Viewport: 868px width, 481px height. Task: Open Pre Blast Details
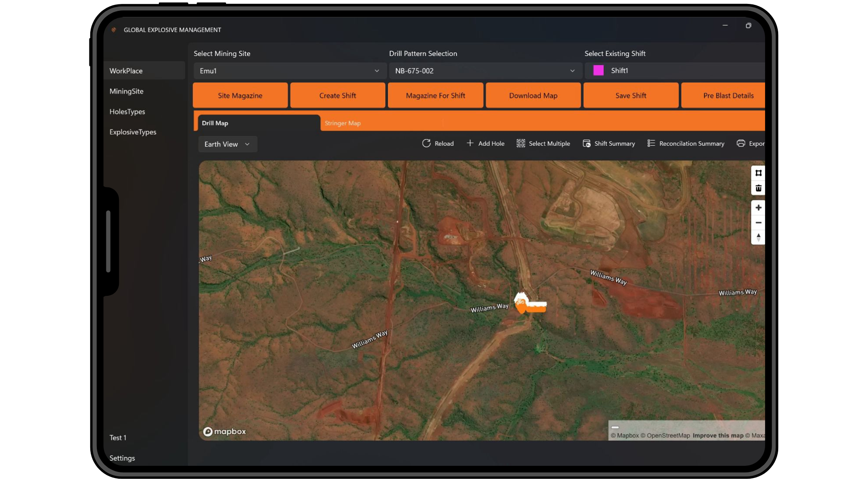728,95
